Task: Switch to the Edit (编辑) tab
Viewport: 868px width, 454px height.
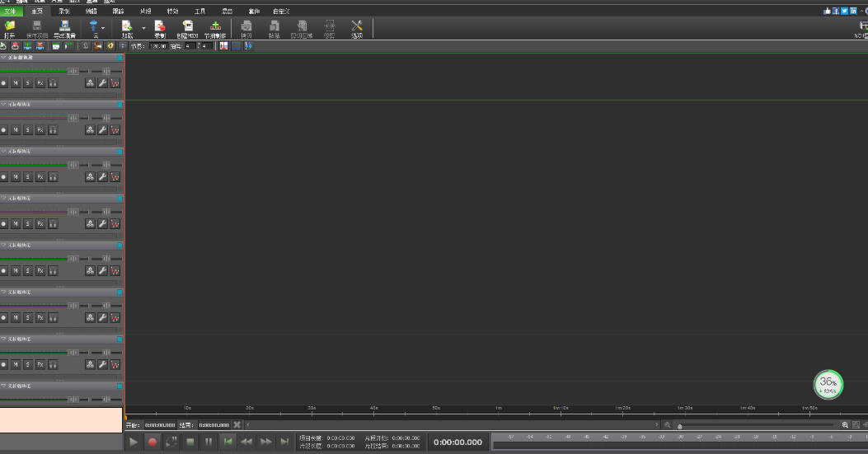Action: (91, 11)
